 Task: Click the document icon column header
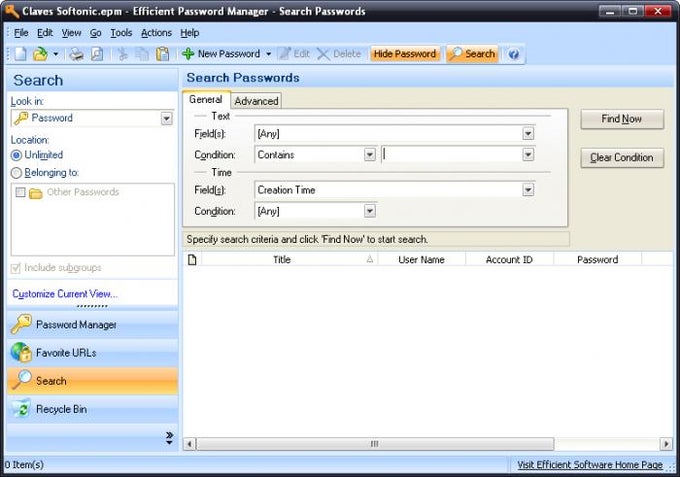pyautogui.click(x=192, y=260)
